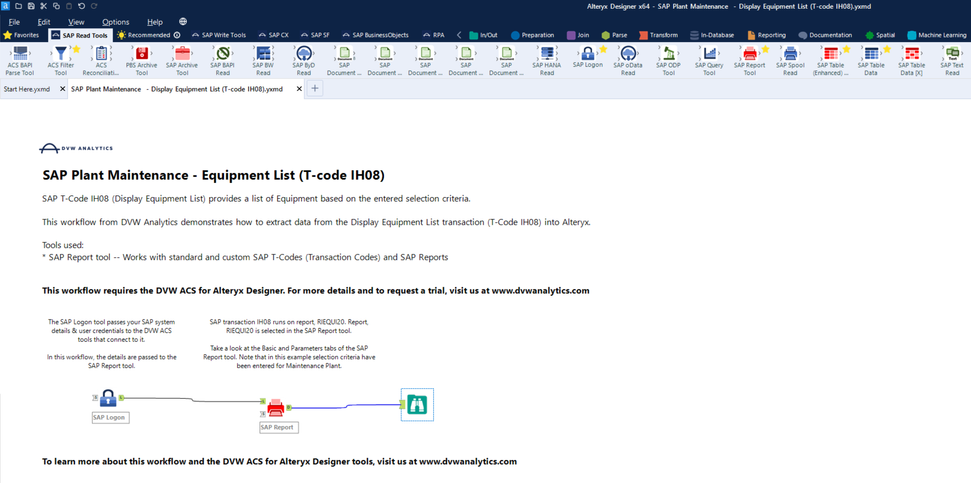971x483 pixels.
Task: Choose the SAP Archive Tool
Action: tap(182, 61)
